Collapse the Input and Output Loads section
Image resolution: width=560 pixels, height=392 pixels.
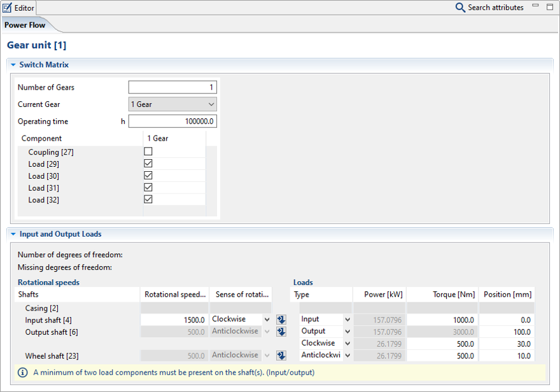tap(13, 234)
